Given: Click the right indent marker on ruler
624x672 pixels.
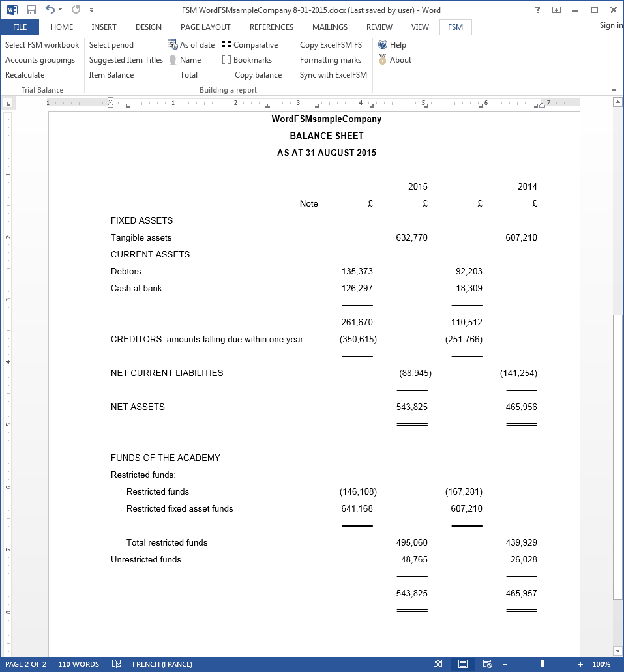Looking at the screenshot, I should 542,104.
